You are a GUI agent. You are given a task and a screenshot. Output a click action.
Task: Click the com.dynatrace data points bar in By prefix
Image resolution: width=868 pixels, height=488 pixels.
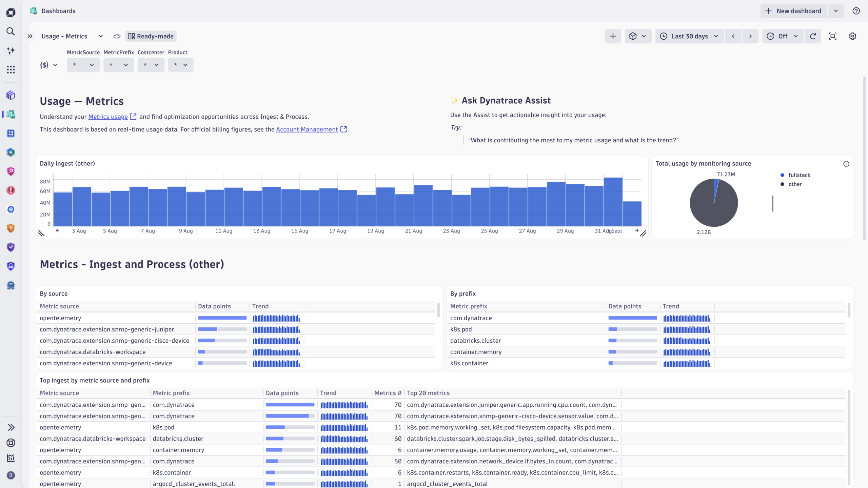(633, 318)
